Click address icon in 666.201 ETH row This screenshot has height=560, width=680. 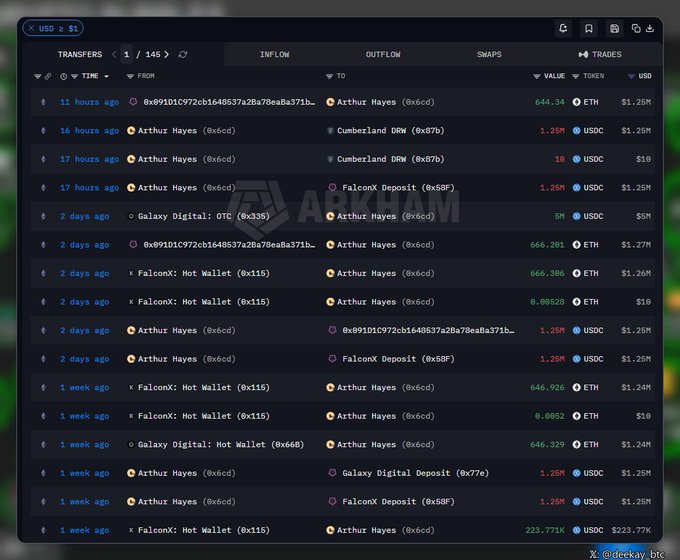tap(133, 245)
